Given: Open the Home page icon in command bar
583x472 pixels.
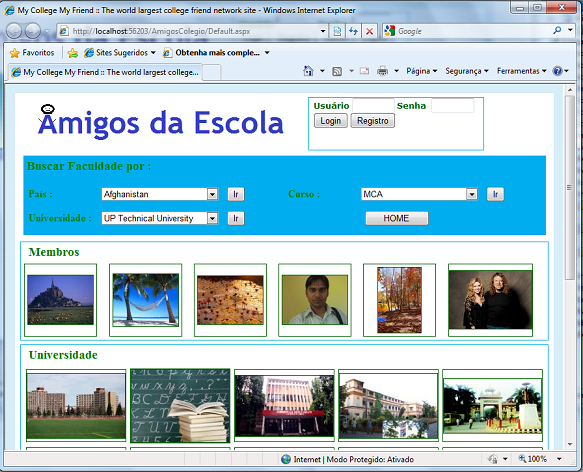Looking at the screenshot, I should pos(308,71).
